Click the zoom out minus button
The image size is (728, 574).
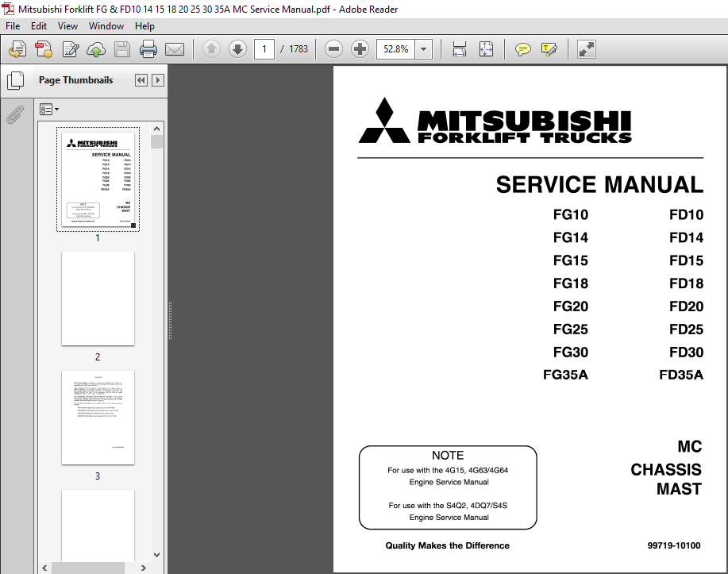tap(333, 48)
